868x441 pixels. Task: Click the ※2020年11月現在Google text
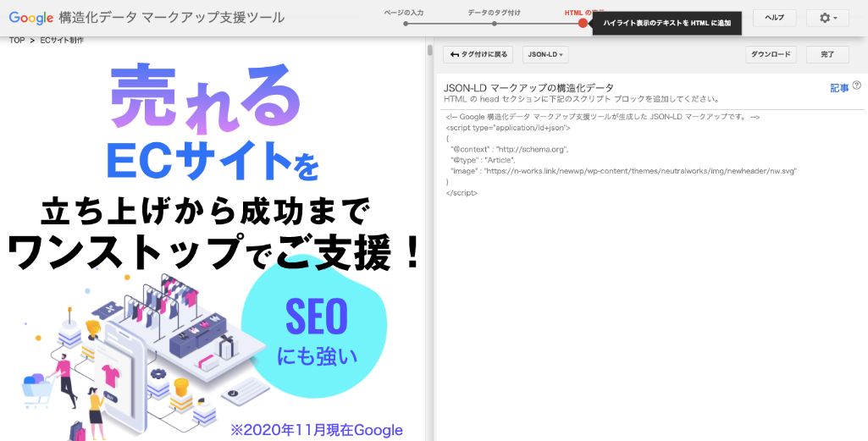pos(317,430)
